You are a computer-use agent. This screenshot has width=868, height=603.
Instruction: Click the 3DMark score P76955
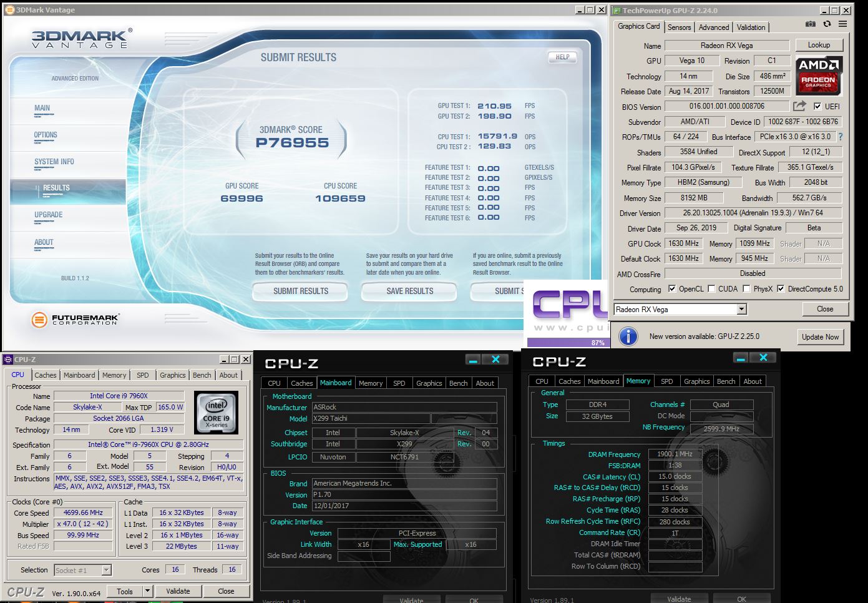tap(292, 143)
